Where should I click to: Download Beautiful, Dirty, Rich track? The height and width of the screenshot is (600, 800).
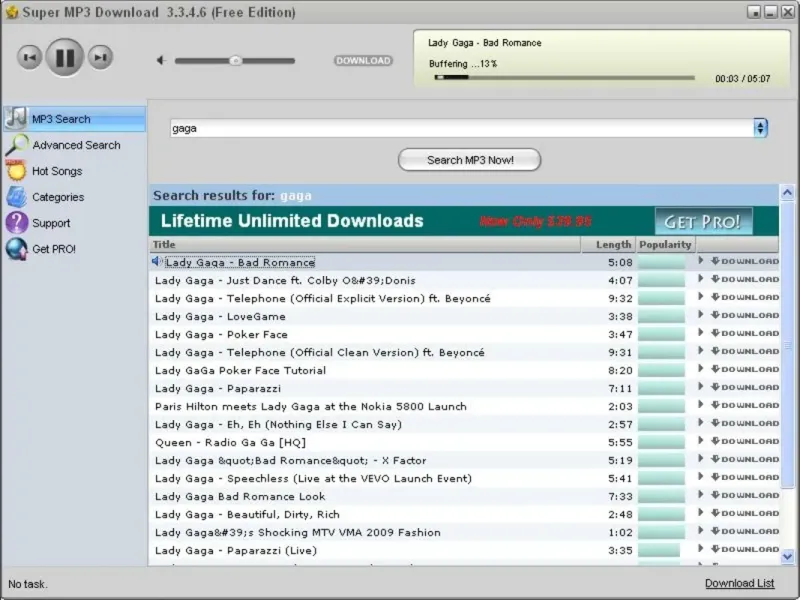(745, 513)
